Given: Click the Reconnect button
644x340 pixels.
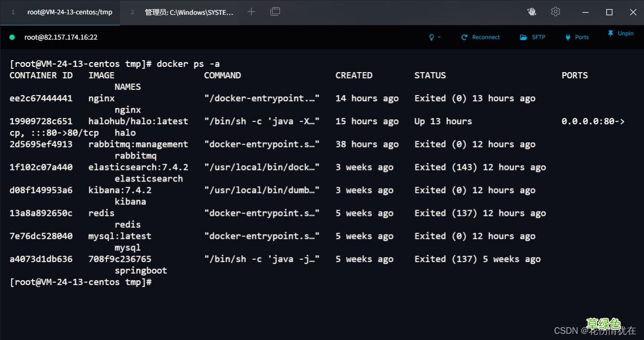Looking at the screenshot, I should (481, 37).
